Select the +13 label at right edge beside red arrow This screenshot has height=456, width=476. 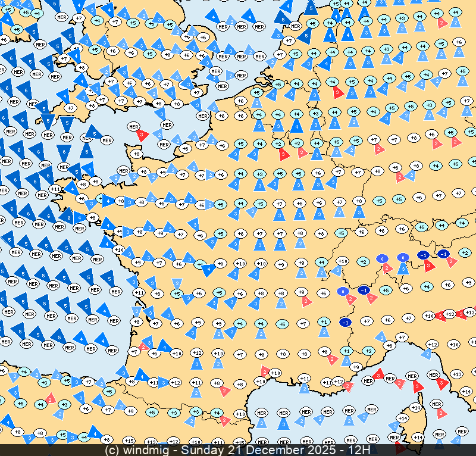(x=469, y=313)
